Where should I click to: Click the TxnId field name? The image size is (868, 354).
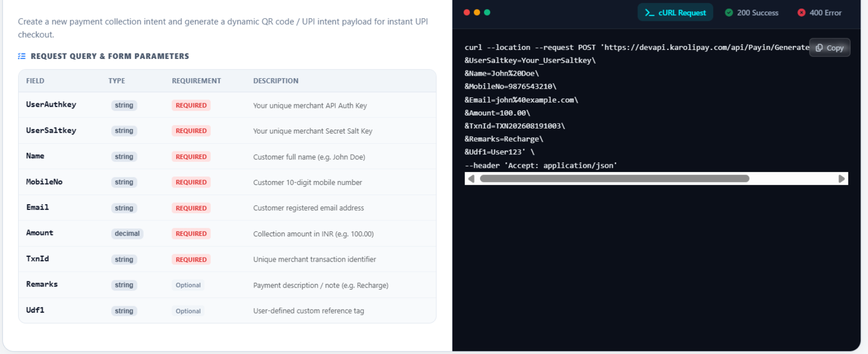pyautogui.click(x=37, y=259)
